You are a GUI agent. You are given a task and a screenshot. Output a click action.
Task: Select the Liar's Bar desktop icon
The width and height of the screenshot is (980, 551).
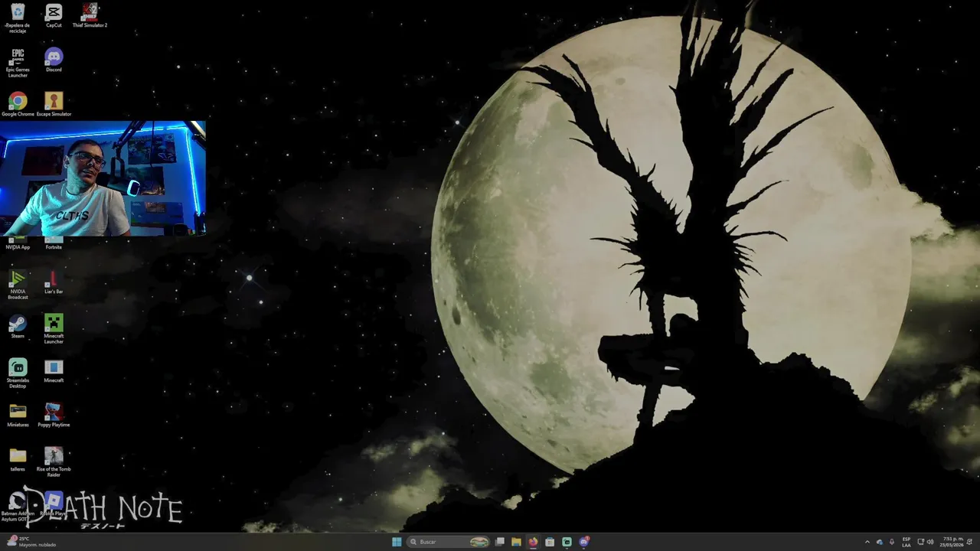[54, 282]
